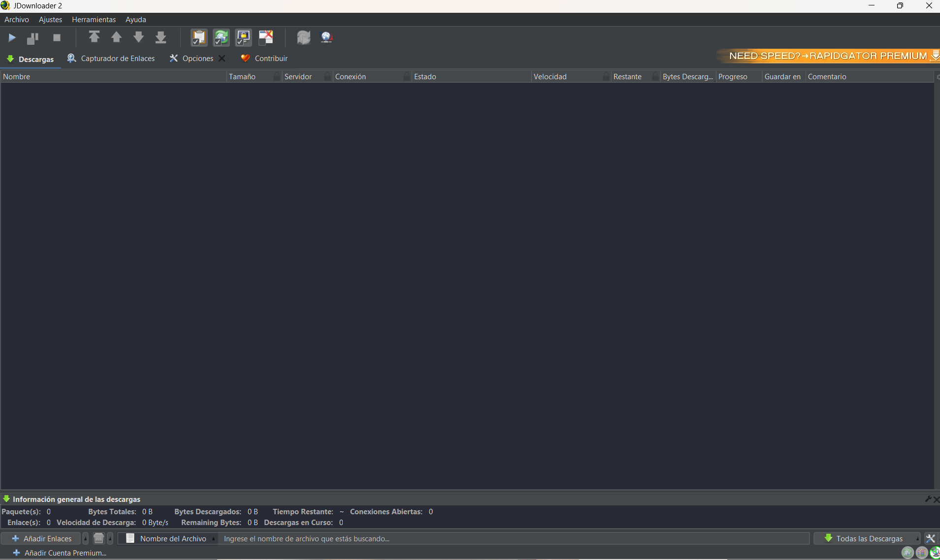
Task: Click the Bytes Descarg... column header
Action: pyautogui.click(x=688, y=77)
